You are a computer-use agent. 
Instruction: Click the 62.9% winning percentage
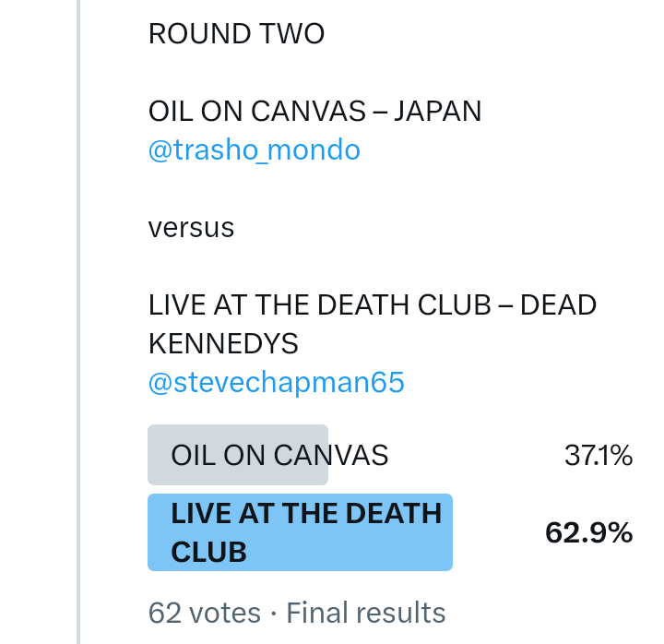tap(588, 532)
